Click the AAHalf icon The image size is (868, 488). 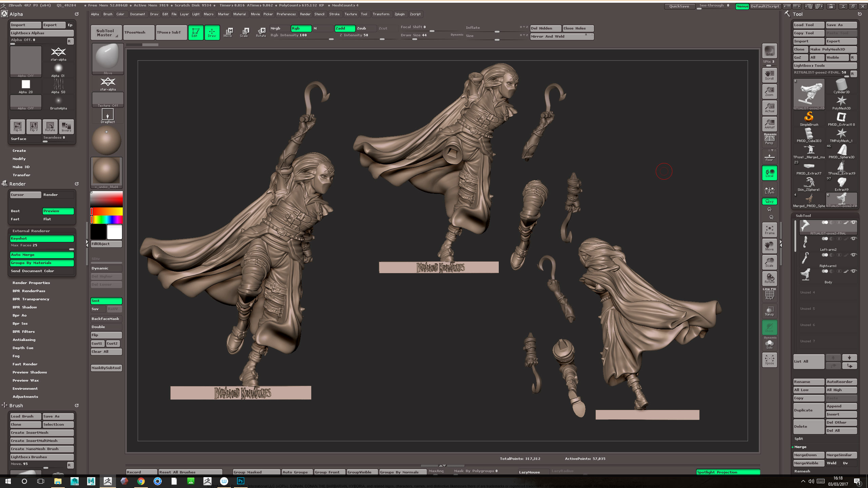[769, 124]
